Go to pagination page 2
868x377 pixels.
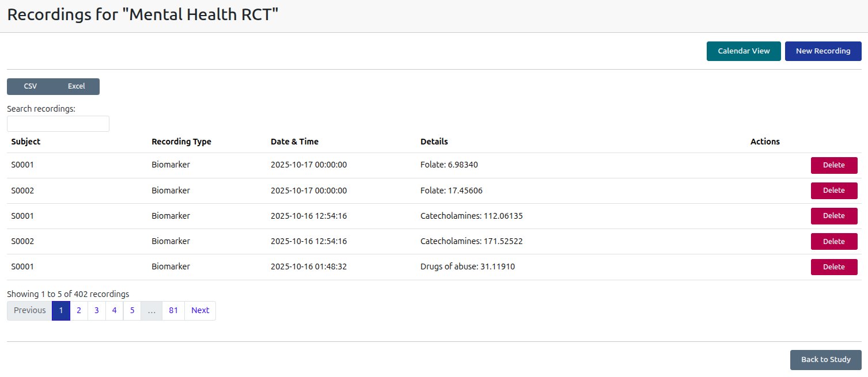79,310
